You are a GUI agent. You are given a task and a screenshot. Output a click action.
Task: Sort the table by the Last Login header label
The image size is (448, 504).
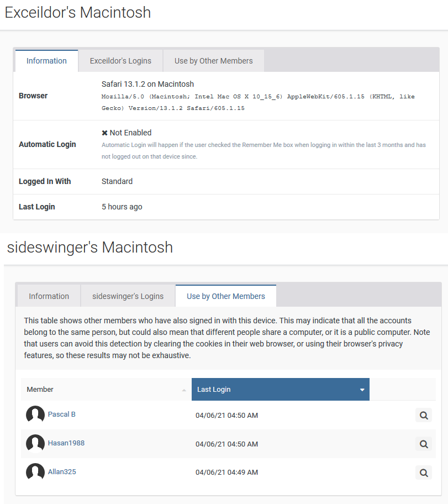(x=214, y=390)
